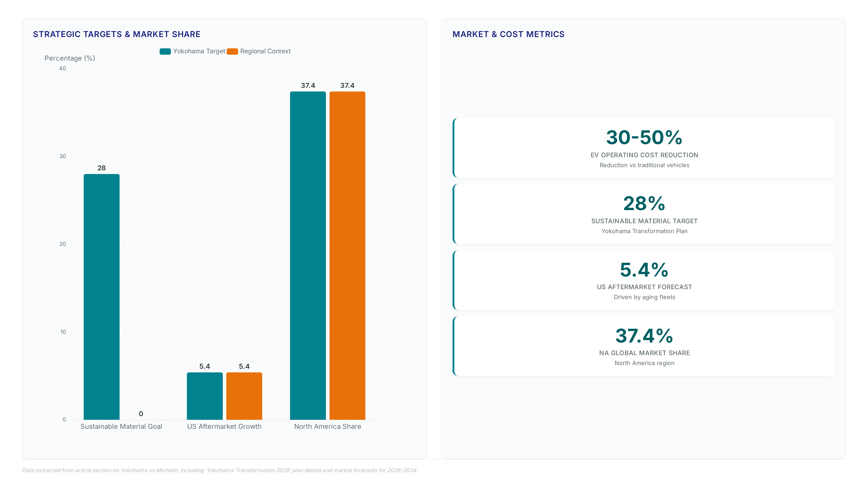Click the "5.4%" metric value

[644, 270]
